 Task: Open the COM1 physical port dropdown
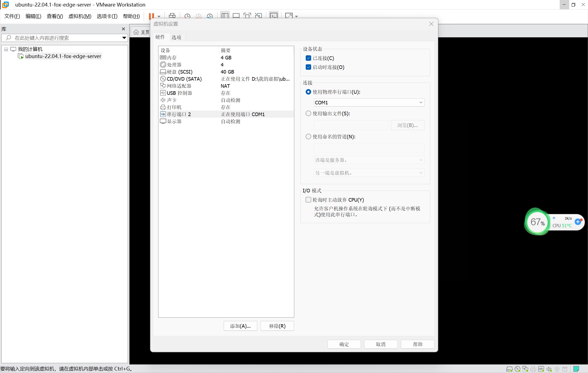pyautogui.click(x=369, y=102)
